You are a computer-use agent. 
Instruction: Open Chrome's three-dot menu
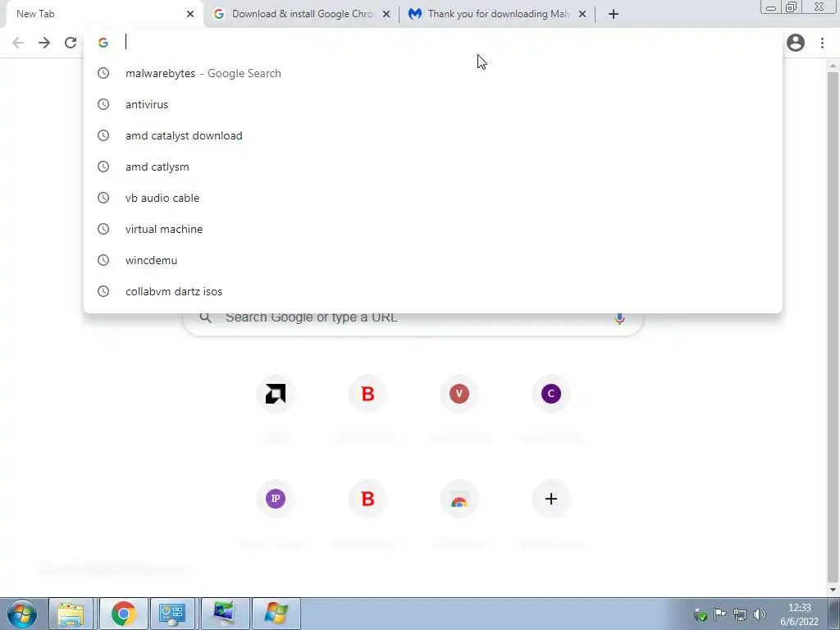(822, 43)
